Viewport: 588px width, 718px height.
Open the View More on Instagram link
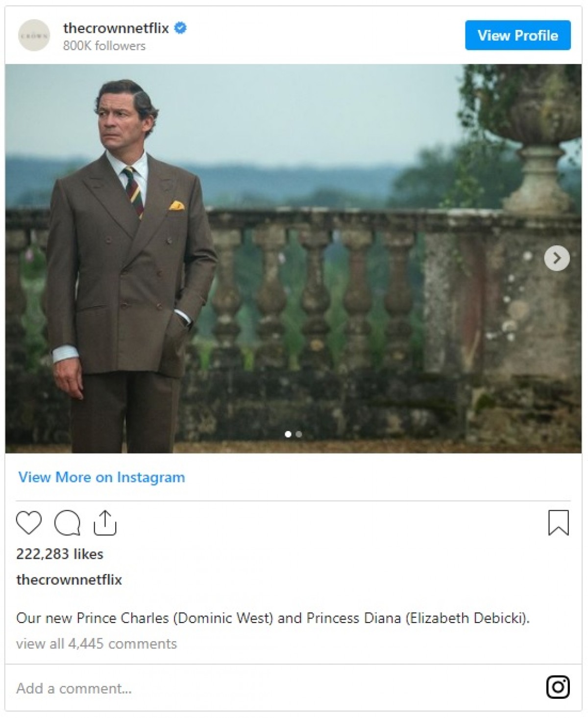[101, 477]
